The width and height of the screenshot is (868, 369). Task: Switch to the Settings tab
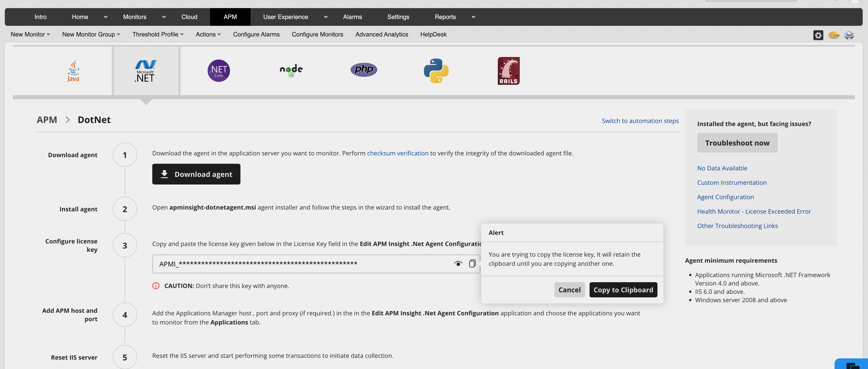(x=398, y=17)
